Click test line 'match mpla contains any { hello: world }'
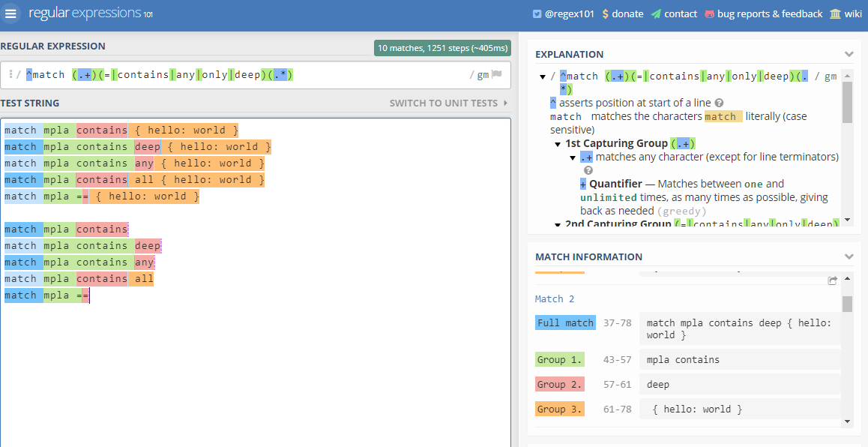Screen dimensions: 868x447 point(134,163)
